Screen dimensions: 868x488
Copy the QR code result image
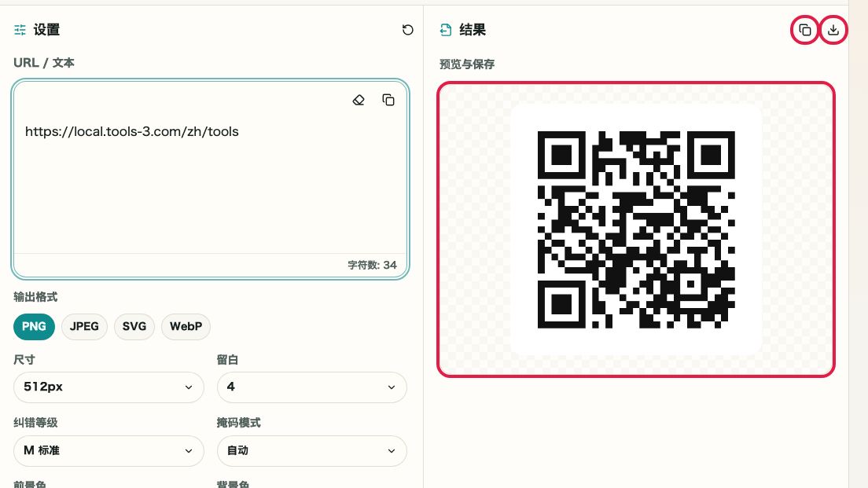click(x=805, y=30)
